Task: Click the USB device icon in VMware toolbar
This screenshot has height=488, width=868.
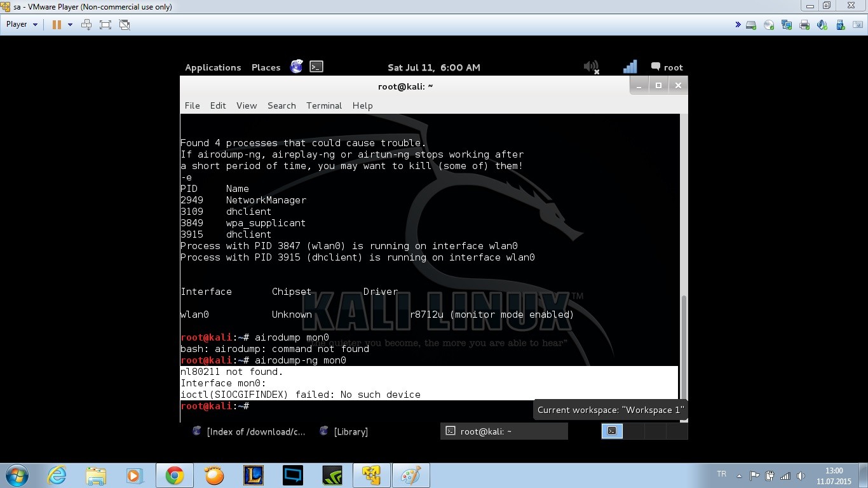Action: click(840, 25)
